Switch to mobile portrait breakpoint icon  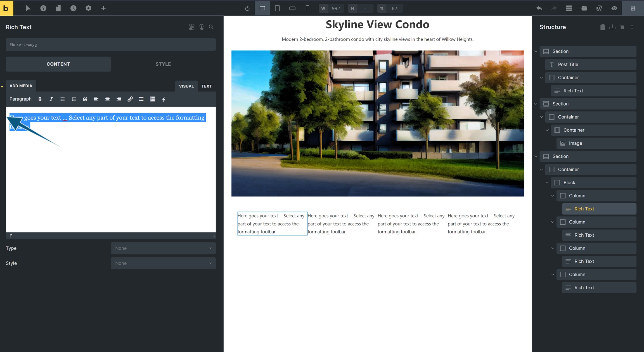pos(307,8)
